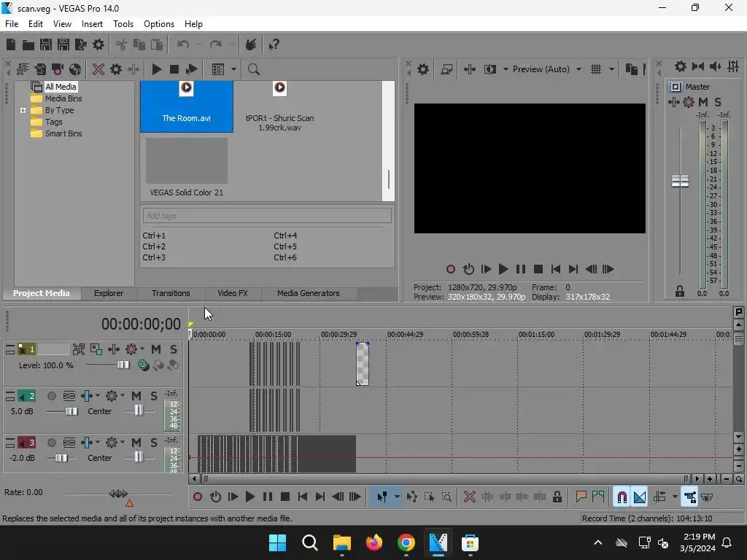This screenshot has width=747, height=560.
Task: Arm track 3 for record
Action: pyautogui.click(x=52, y=443)
